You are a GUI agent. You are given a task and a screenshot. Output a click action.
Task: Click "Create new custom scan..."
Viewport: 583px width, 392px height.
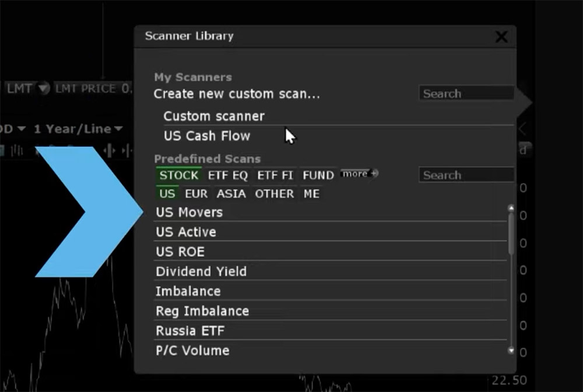(x=235, y=94)
